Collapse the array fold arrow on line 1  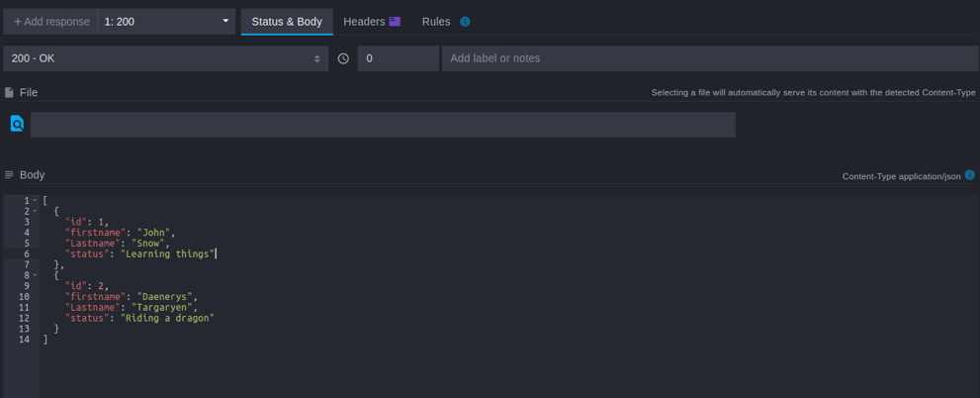[35, 200]
